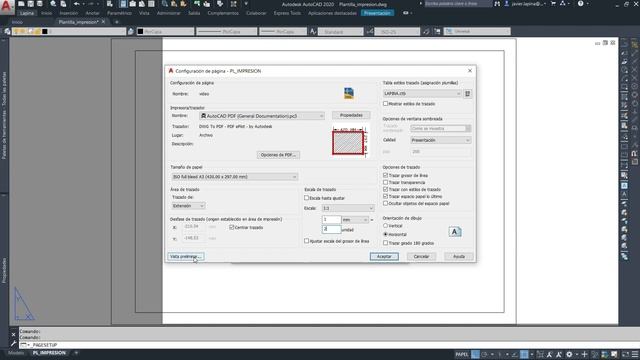Select Horizontal orientation radio button

(x=385, y=234)
